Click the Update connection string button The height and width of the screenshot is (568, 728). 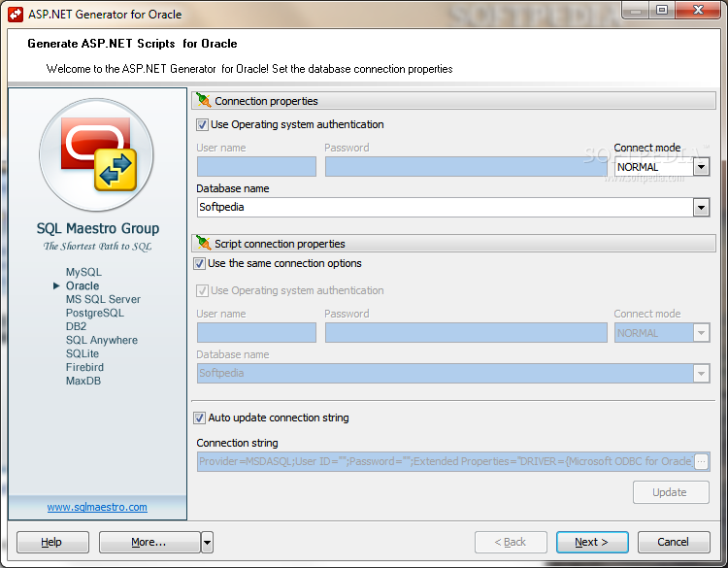pos(671,492)
